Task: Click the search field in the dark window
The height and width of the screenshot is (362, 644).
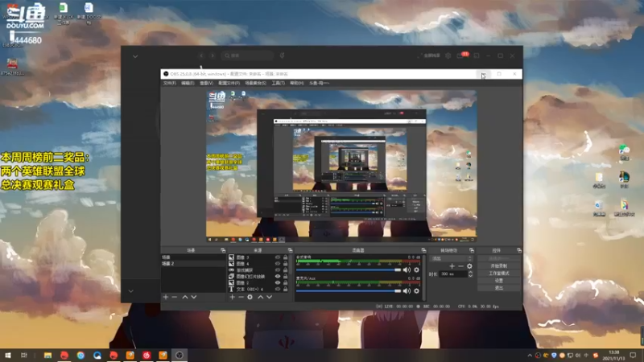Action: coord(247,56)
